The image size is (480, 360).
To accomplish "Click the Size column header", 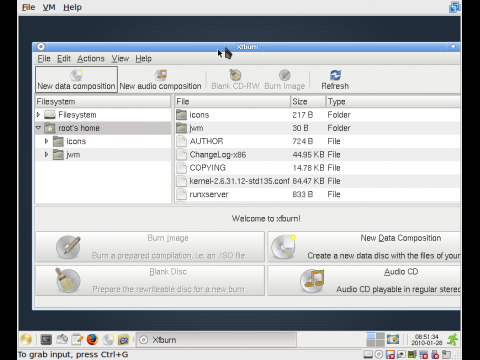I will [308, 101].
